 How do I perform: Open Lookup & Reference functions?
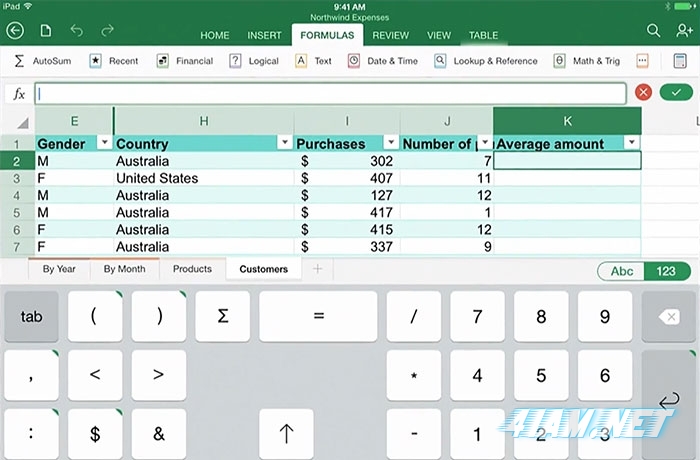[486, 61]
